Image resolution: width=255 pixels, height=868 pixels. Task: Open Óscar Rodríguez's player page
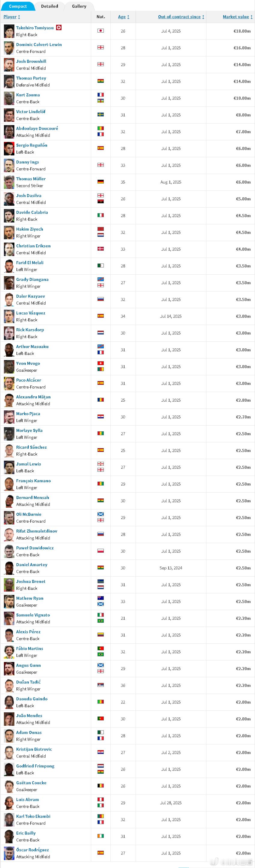click(32, 850)
